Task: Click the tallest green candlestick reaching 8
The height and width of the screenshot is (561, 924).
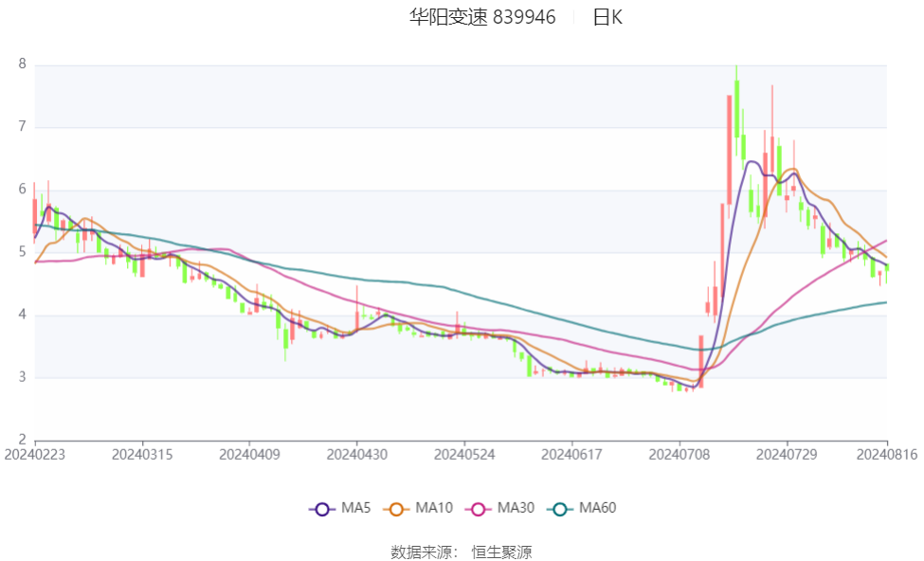Action: (736, 110)
